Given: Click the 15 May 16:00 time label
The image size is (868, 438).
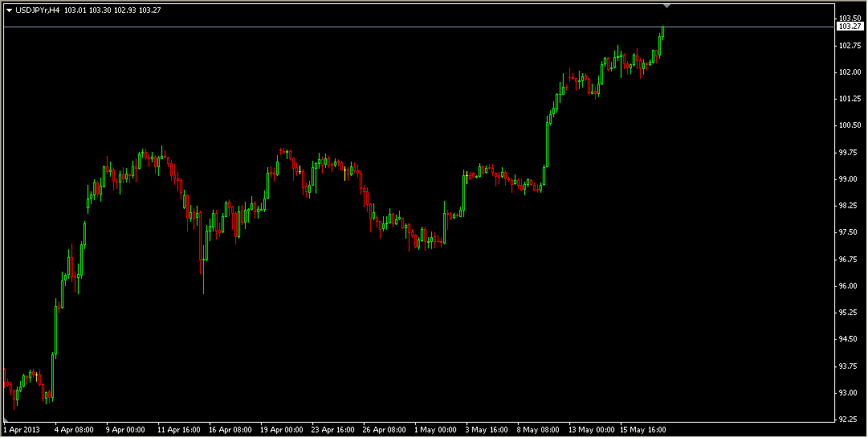Looking at the screenshot, I should (642, 430).
